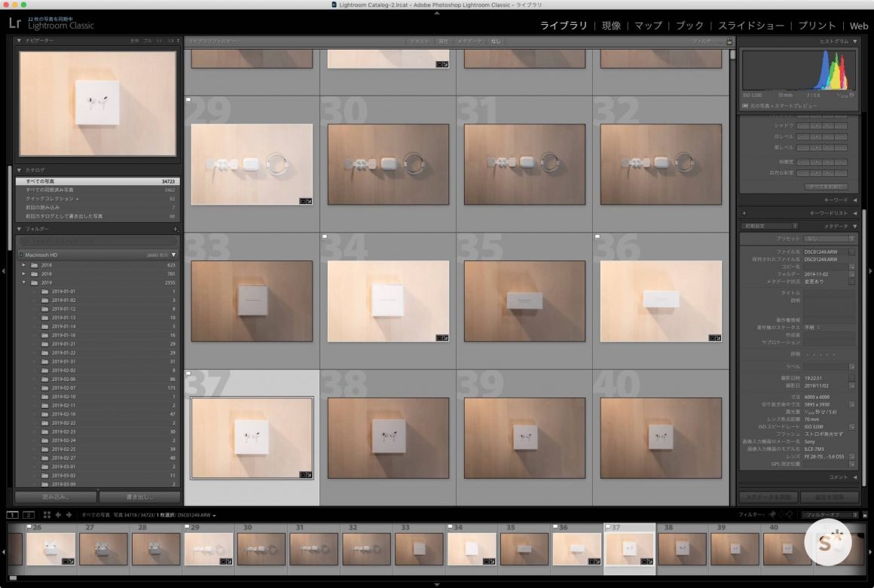Add a folder with the plus icon
This screenshot has height=588, width=874.
pos(175,229)
